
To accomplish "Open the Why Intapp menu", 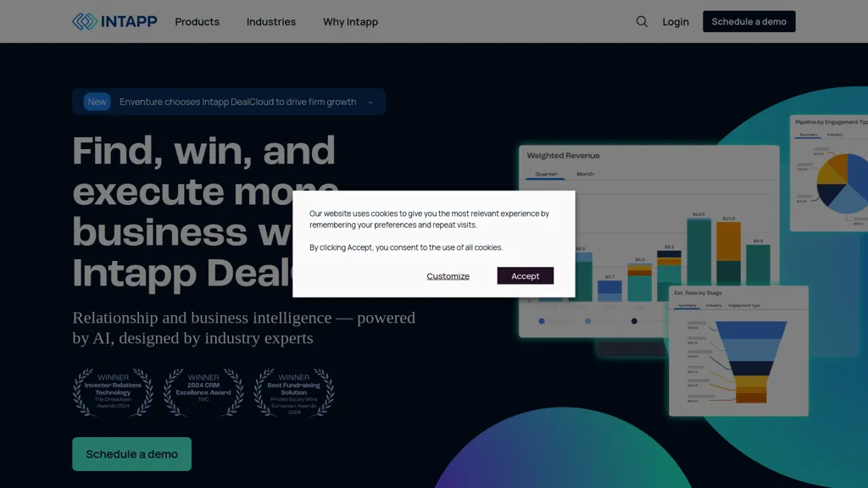I will [x=350, y=21].
